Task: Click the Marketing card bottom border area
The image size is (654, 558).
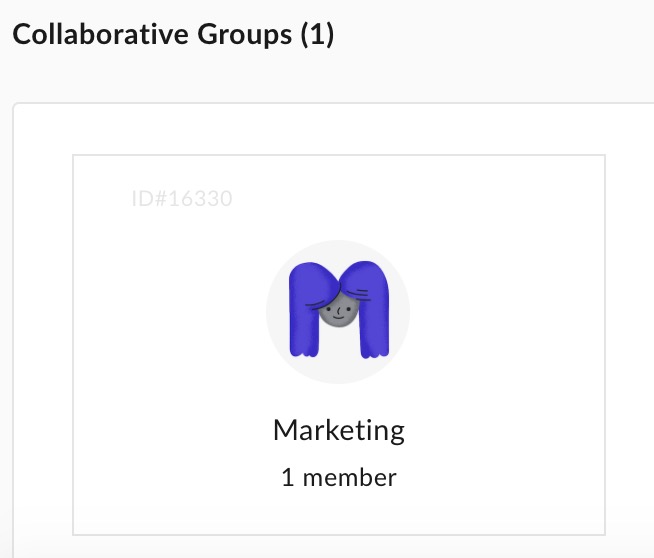Action: pyautogui.click(x=339, y=535)
